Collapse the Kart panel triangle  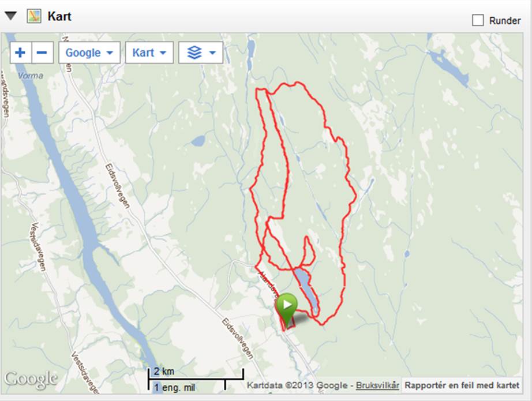10,16
